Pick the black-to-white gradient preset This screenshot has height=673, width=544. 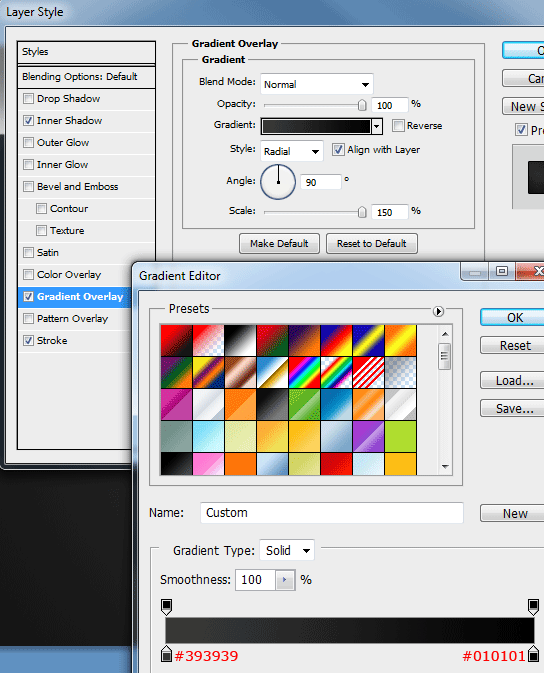208,341
